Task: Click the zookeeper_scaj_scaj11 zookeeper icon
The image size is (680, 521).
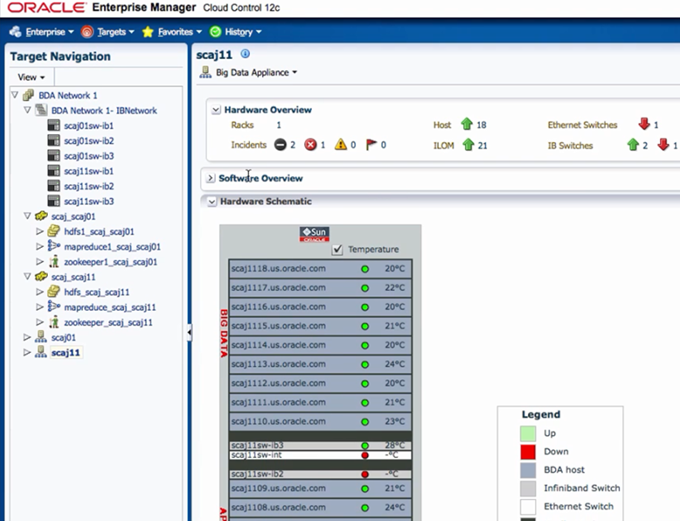Action: pos(54,322)
